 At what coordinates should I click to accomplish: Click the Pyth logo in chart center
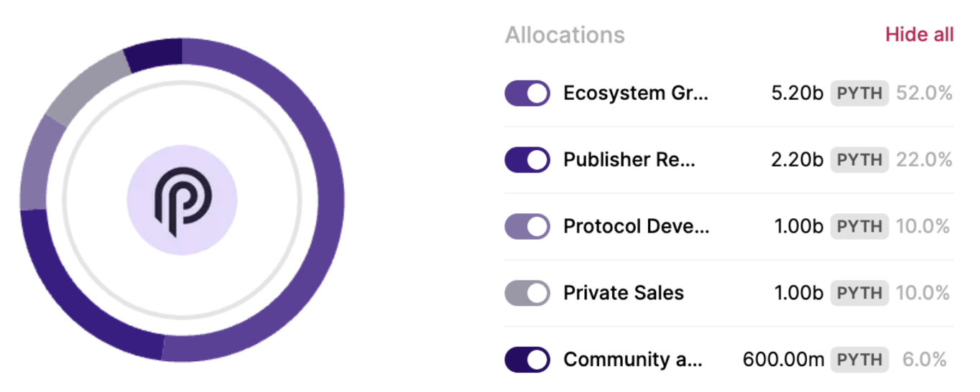pos(182,200)
